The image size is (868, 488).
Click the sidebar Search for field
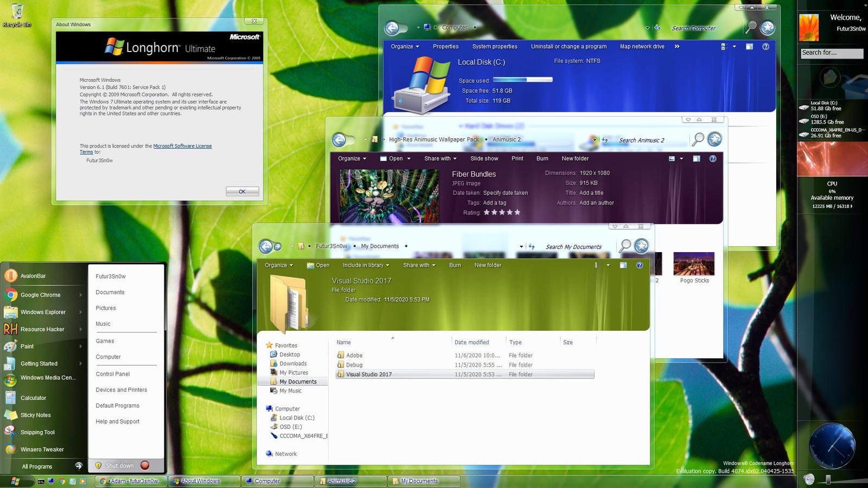pyautogui.click(x=832, y=53)
